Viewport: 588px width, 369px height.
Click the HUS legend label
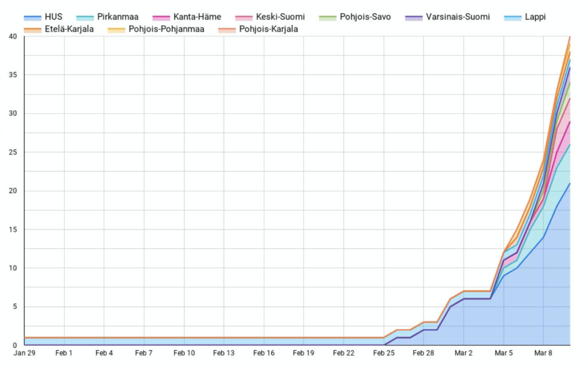(53, 17)
